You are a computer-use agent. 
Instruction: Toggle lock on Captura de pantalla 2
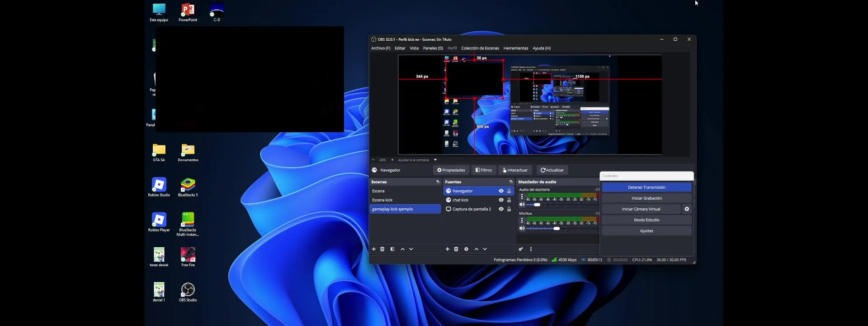coord(509,209)
